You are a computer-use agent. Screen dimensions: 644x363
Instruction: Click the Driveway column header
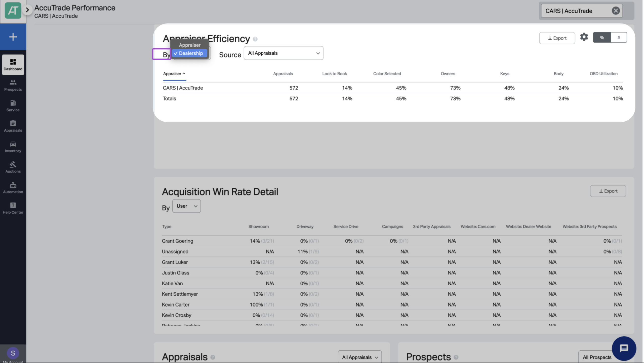(x=305, y=227)
